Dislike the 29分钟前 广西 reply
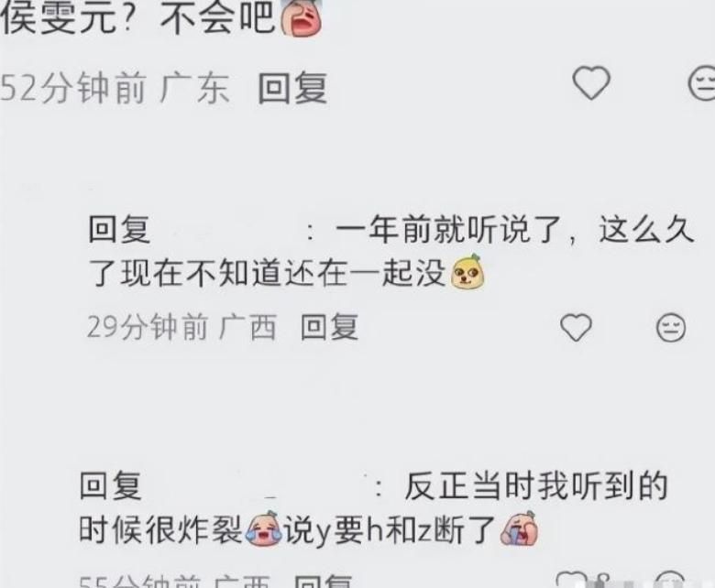 click(671, 327)
